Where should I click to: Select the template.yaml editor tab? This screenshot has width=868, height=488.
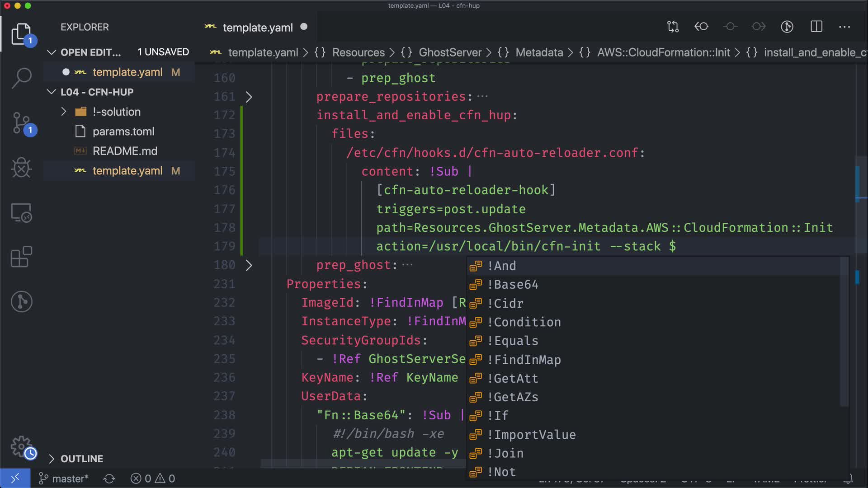257,28
